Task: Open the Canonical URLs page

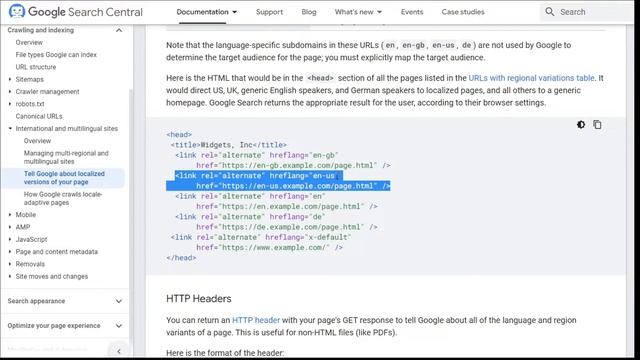Action: tap(39, 116)
